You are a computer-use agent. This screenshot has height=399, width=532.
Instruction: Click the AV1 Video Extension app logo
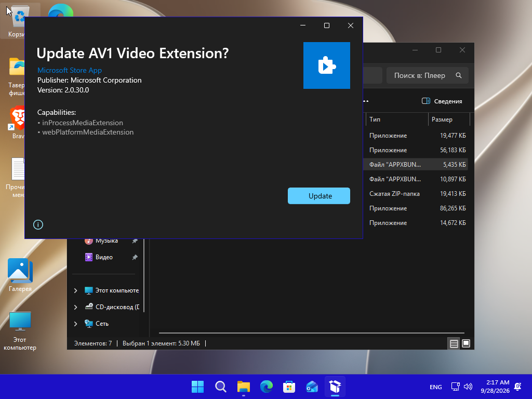click(326, 65)
